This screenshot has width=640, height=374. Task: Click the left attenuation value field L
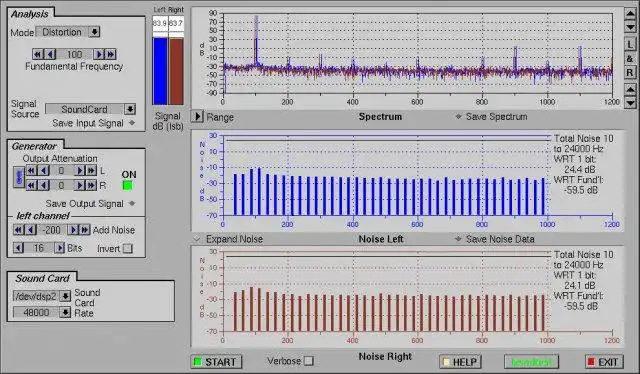[62, 171]
